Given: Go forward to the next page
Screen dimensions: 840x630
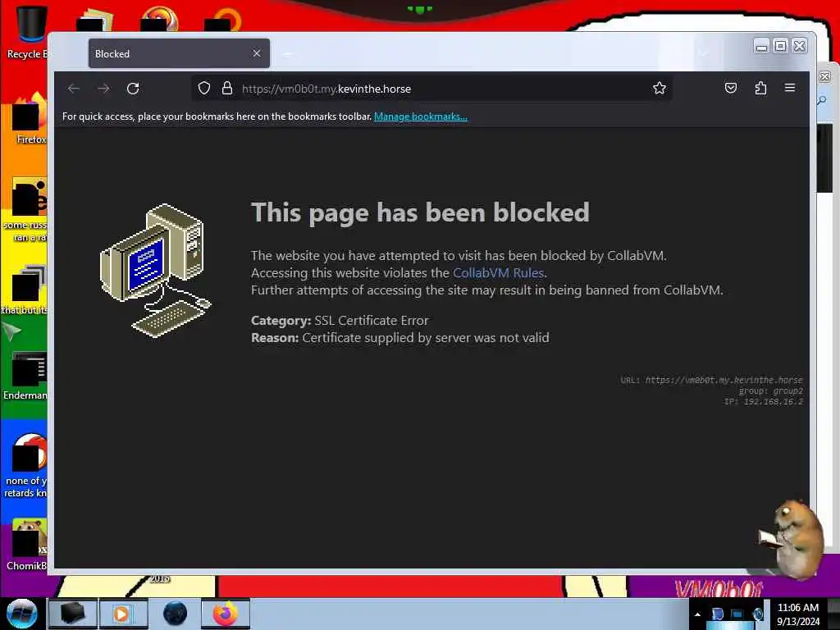Looking at the screenshot, I should pyautogui.click(x=104, y=89).
